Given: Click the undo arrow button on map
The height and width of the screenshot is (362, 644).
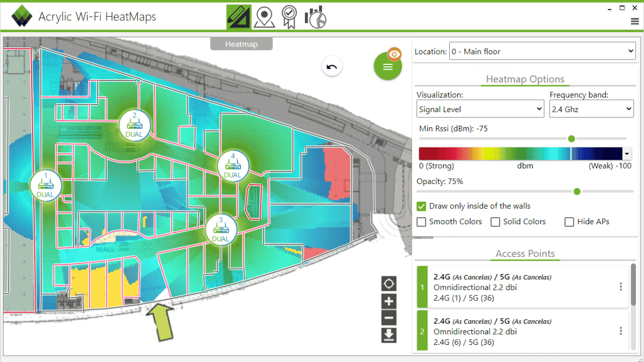Looking at the screenshot, I should 332,67.
